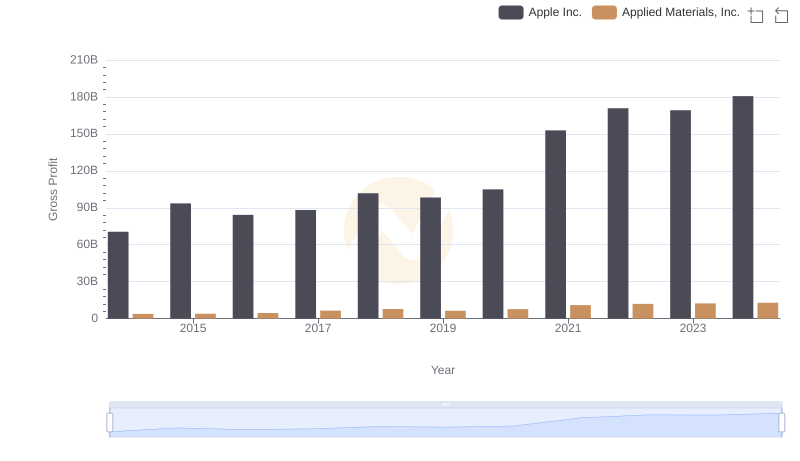Screen dimensions: 800x461
Task: Click Apple's 2023 gross profit bar
Action: click(x=681, y=214)
